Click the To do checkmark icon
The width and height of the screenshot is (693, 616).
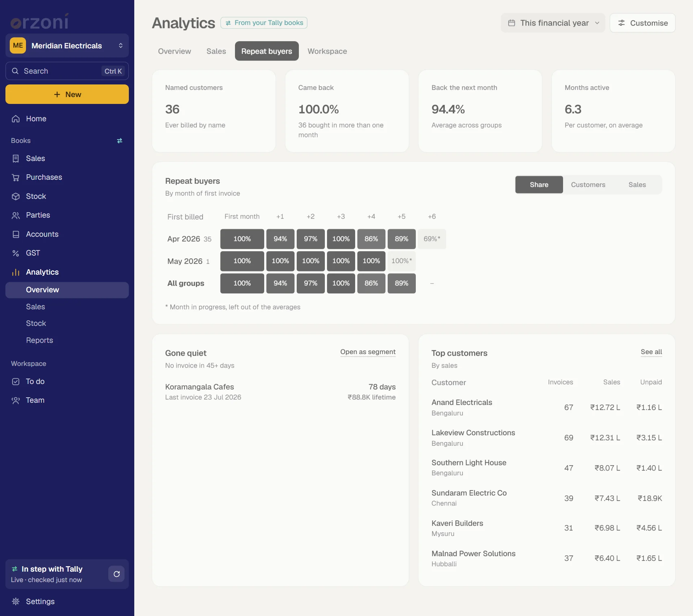click(x=16, y=381)
